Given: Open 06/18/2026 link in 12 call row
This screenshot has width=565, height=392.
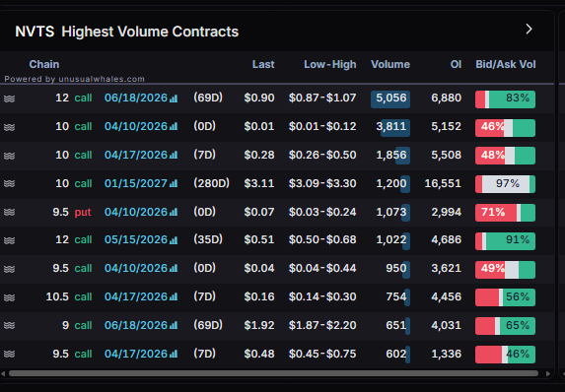Looking at the screenshot, I should click(136, 98).
